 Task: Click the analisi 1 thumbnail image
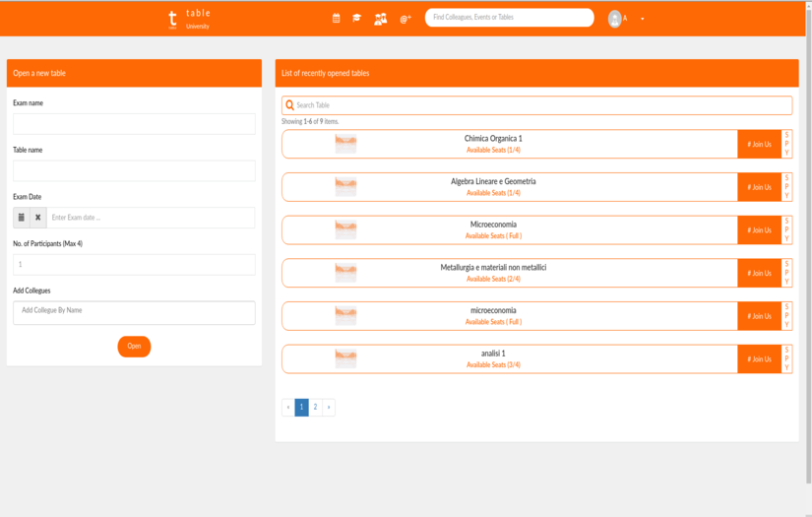click(345, 359)
